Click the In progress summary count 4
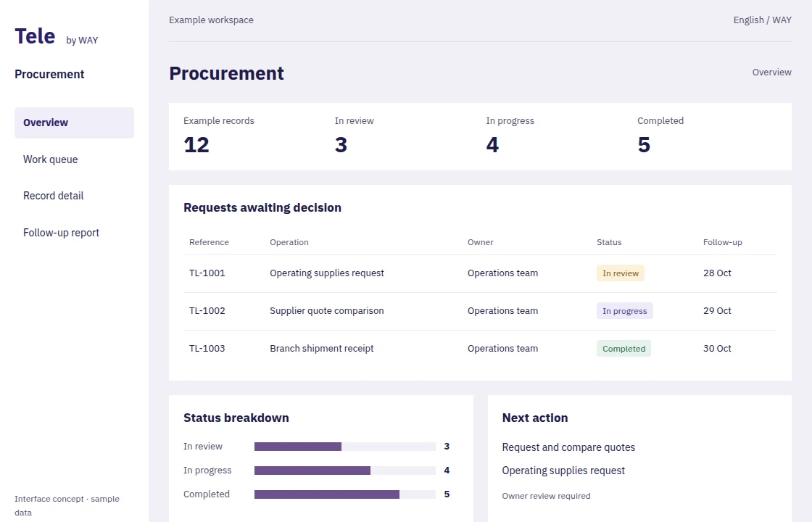812x522 pixels. point(492,145)
